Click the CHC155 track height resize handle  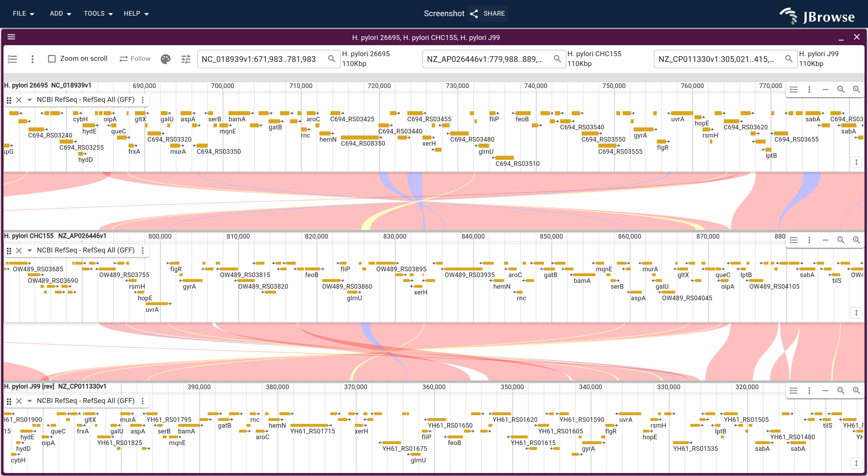856,313
